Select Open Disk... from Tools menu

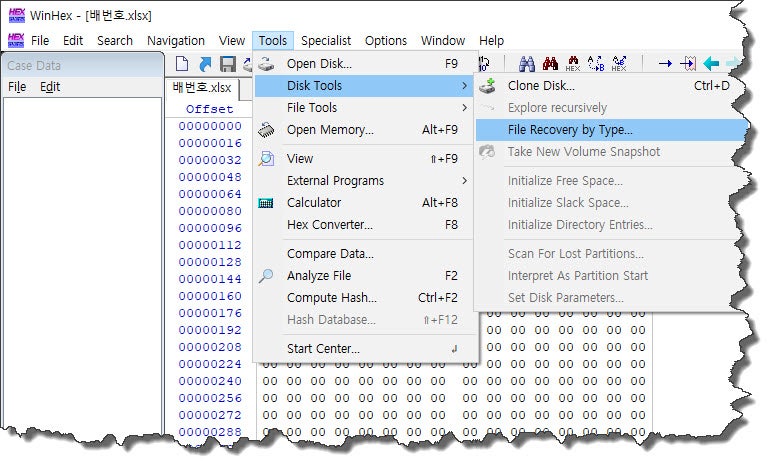click(x=365, y=64)
